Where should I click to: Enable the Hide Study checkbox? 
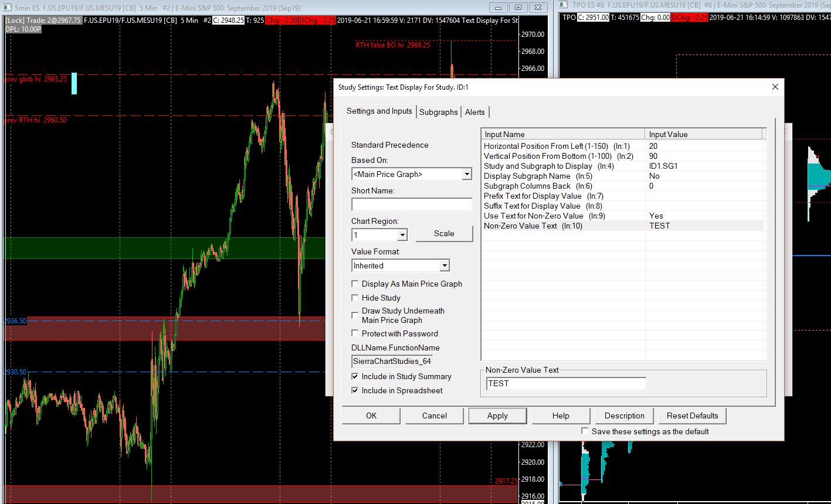pyautogui.click(x=355, y=298)
